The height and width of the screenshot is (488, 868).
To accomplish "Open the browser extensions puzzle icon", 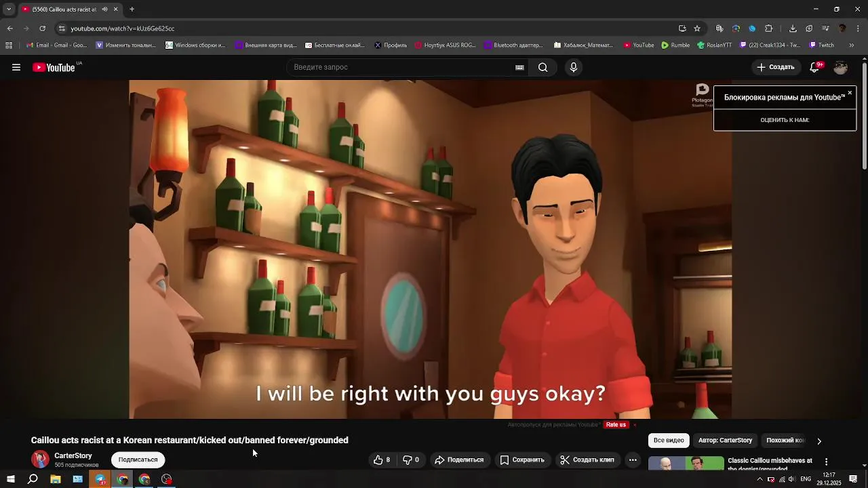I will [768, 28].
